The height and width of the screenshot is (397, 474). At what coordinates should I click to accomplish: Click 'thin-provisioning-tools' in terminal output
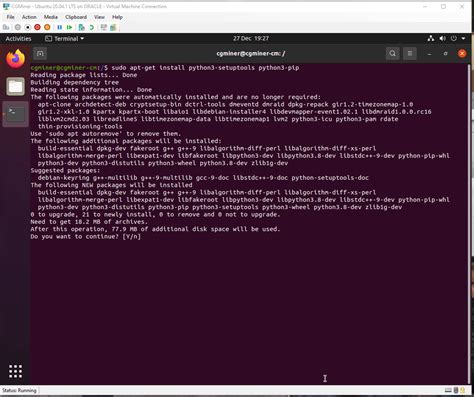[80, 126]
